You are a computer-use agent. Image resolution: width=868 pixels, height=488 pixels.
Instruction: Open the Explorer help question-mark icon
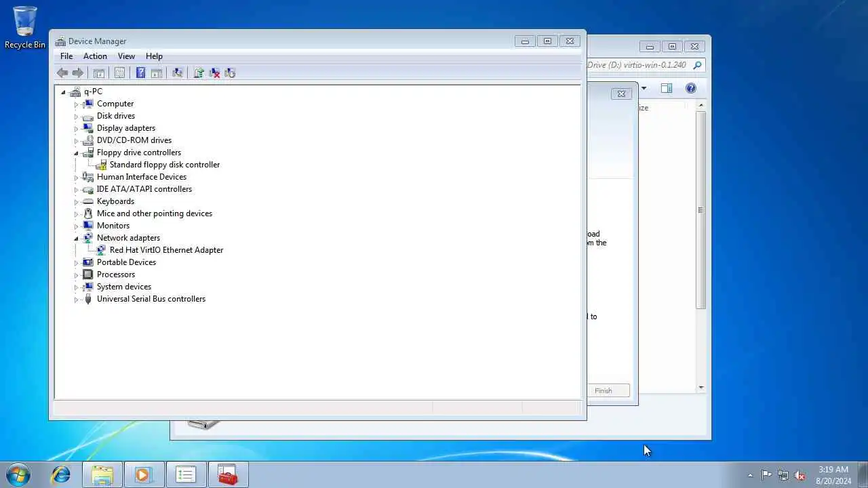[691, 88]
